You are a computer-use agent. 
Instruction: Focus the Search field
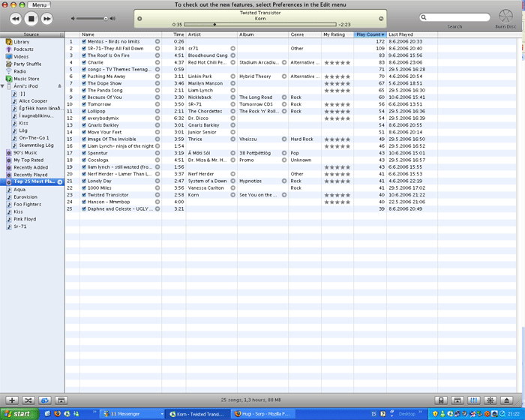(x=454, y=17)
